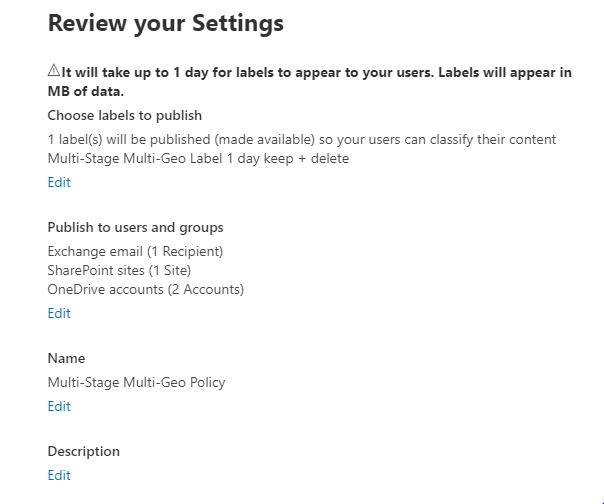Image resolution: width=604 pixels, height=504 pixels.
Task: Select the Multi-Stage Multi-Geo Policy name text
Action: pos(136,383)
